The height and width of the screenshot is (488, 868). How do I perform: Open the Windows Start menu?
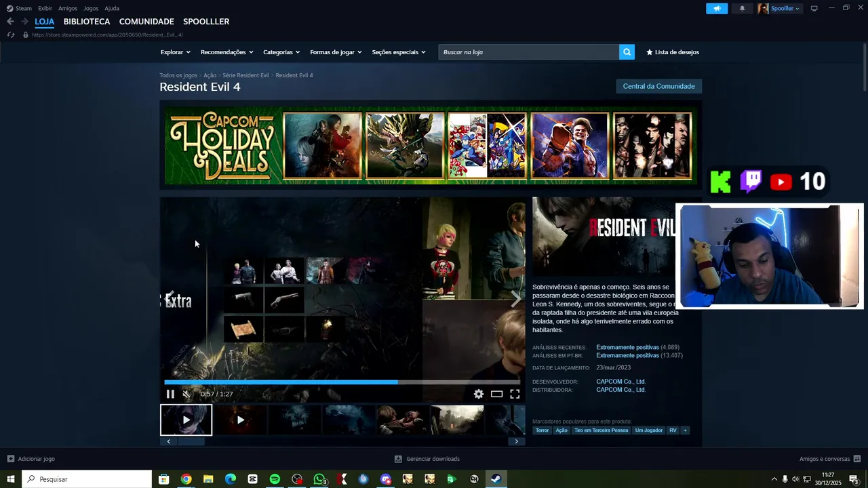click(x=11, y=479)
